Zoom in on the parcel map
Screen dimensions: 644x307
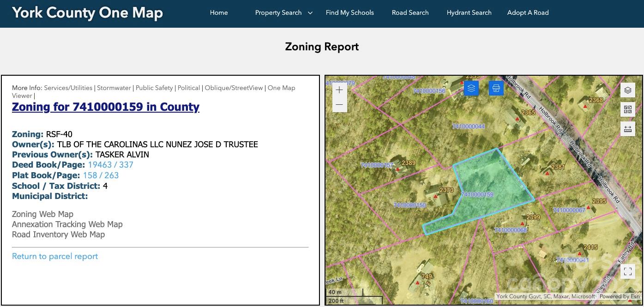click(339, 90)
